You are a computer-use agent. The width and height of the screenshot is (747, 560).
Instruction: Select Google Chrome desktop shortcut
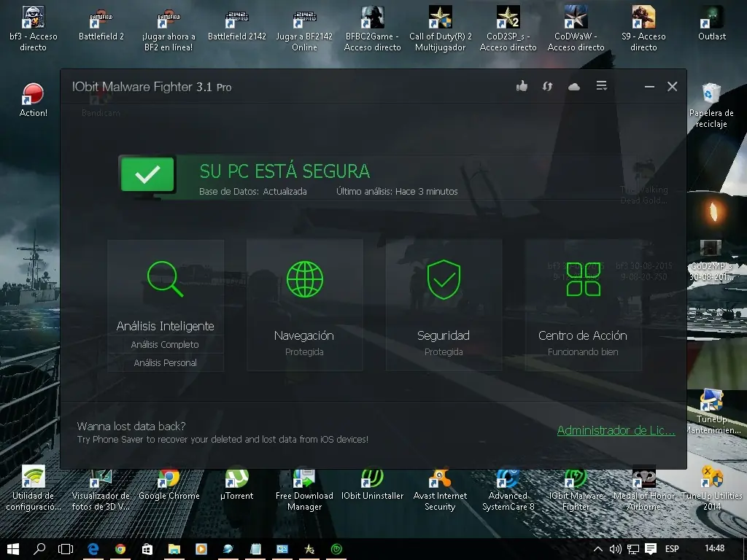pyautogui.click(x=169, y=483)
